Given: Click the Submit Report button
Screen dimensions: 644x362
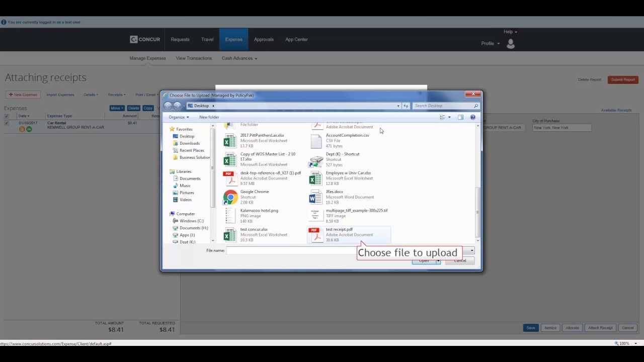Looking at the screenshot, I should click(x=623, y=79).
